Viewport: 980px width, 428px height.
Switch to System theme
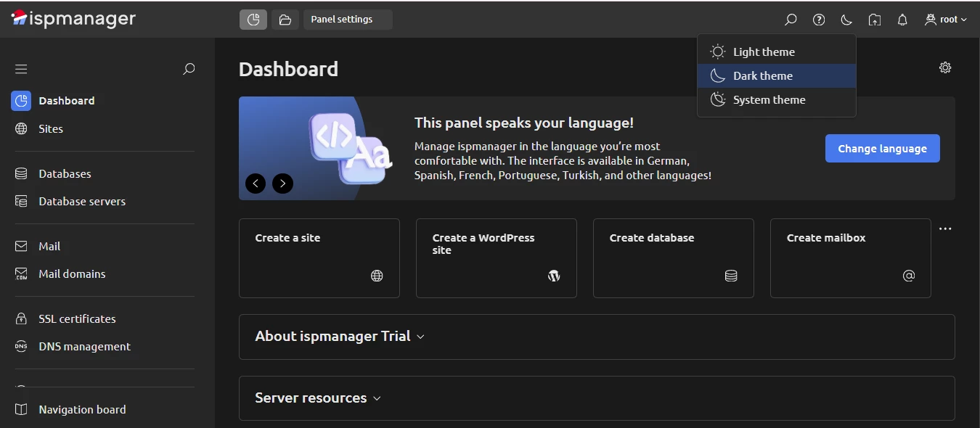pos(769,99)
